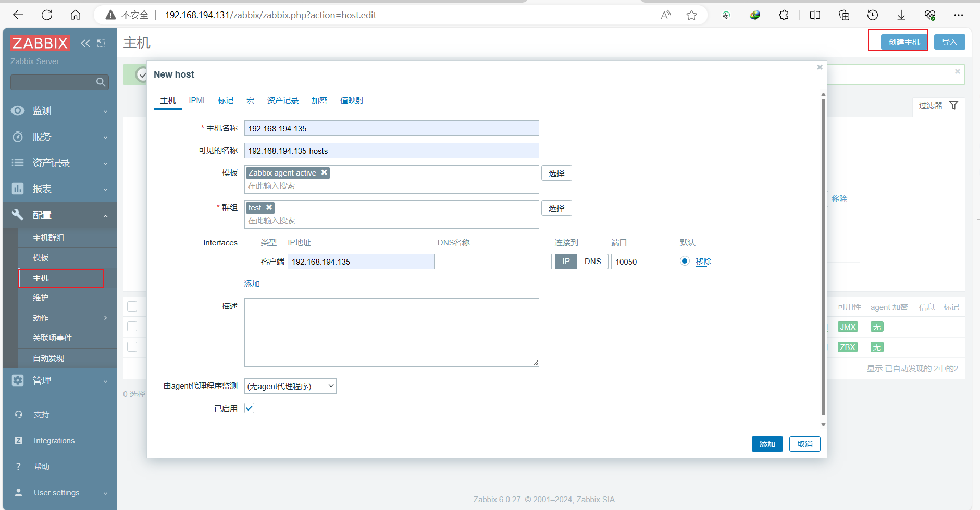Remove the test group tag
980x510 pixels.
269,207
